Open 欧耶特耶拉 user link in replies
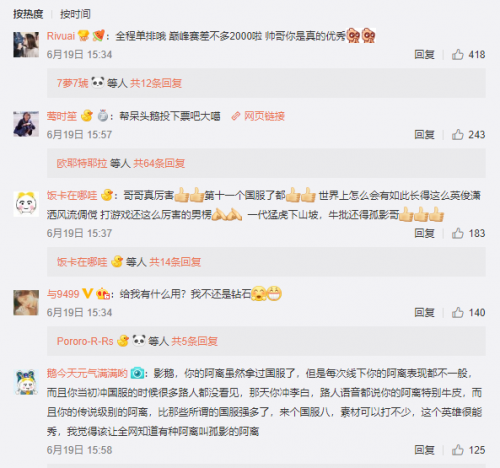The width and height of the screenshot is (500, 468). tap(82, 163)
